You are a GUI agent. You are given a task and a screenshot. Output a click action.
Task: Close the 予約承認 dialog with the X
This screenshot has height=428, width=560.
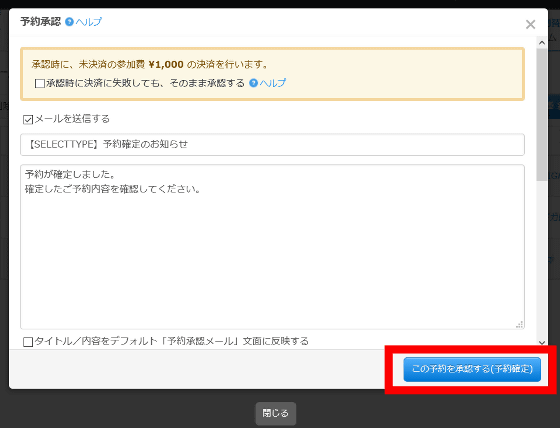pos(530,24)
